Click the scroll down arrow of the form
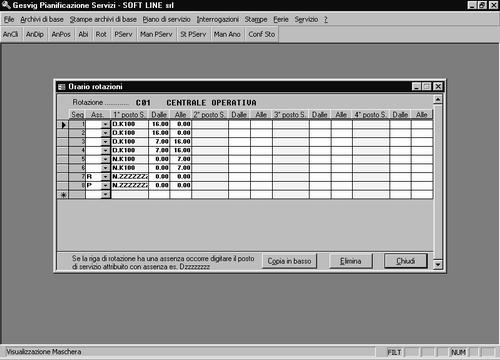Viewport: 500px width, 360px height. pyautogui.click(x=438, y=265)
